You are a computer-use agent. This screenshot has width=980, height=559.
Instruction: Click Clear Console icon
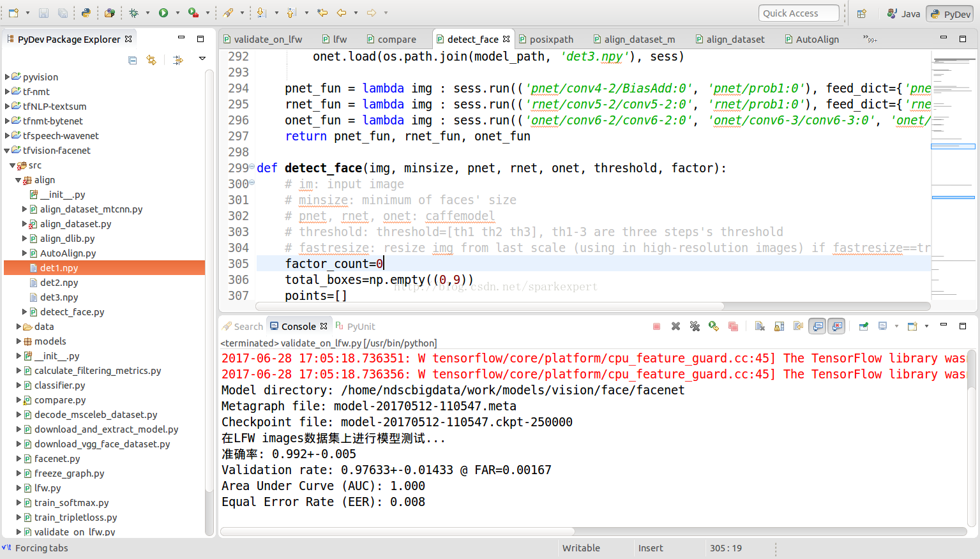click(760, 326)
